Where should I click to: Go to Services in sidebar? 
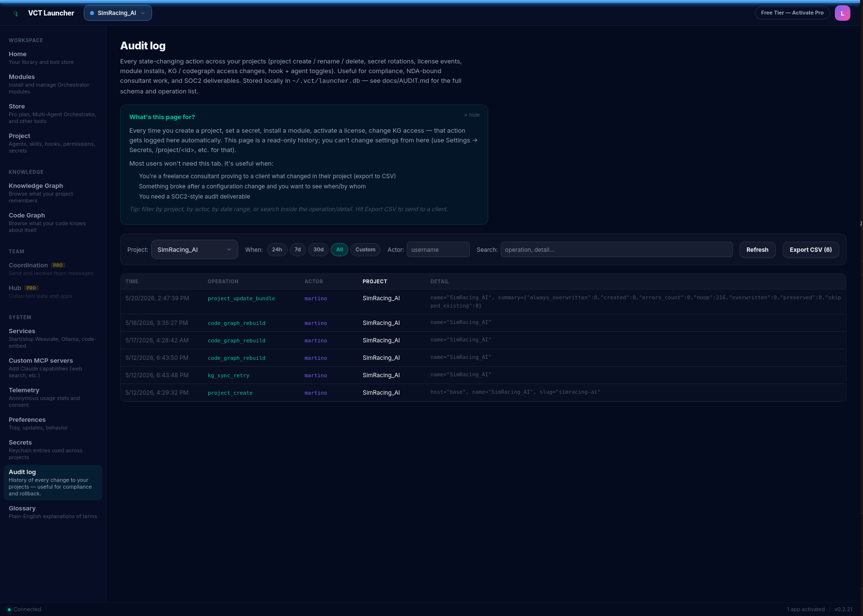point(53,338)
